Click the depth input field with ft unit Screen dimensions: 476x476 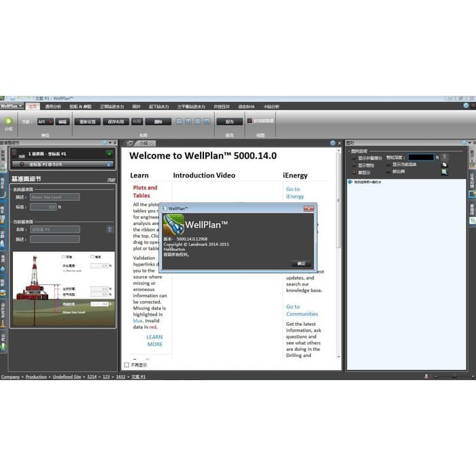(x=421, y=157)
